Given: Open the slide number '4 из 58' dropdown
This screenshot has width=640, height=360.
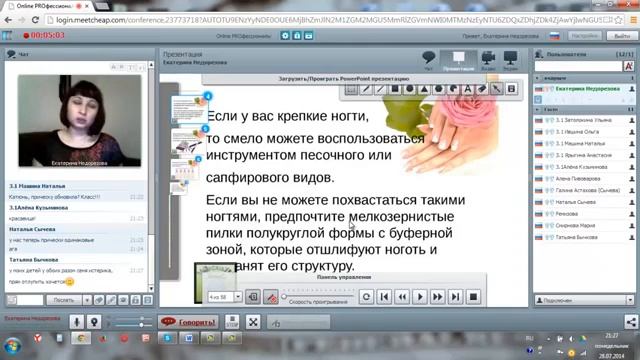Looking at the screenshot, I should (238, 297).
